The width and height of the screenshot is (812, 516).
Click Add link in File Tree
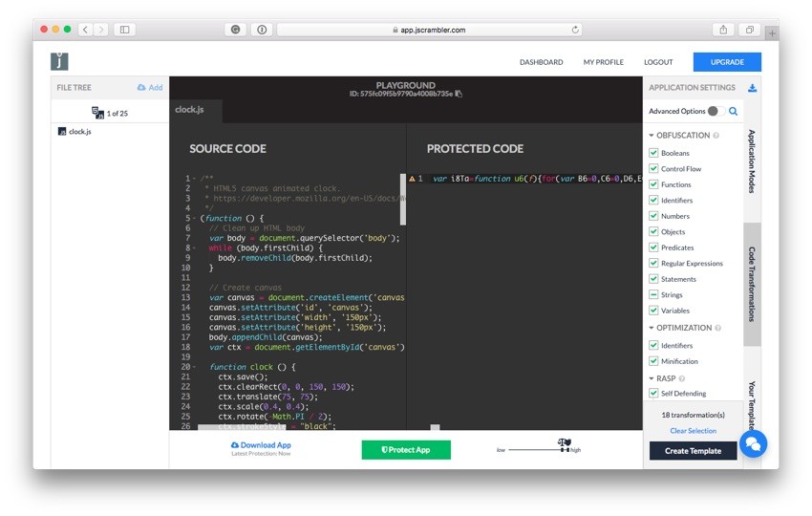point(156,88)
